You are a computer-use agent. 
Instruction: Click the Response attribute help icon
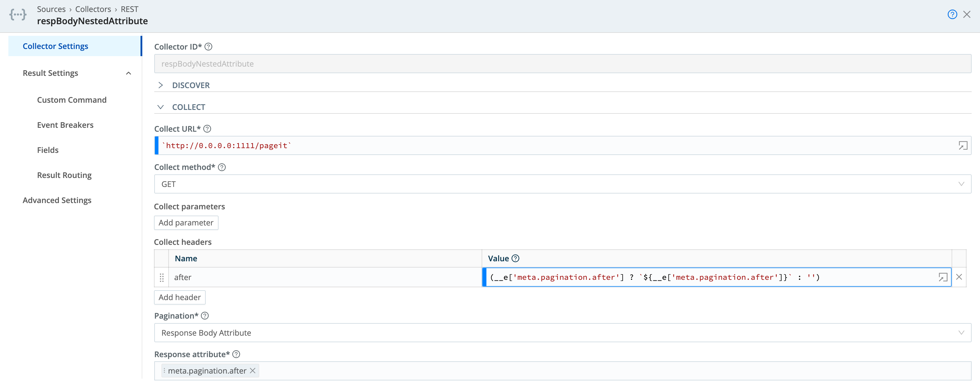[x=236, y=354]
